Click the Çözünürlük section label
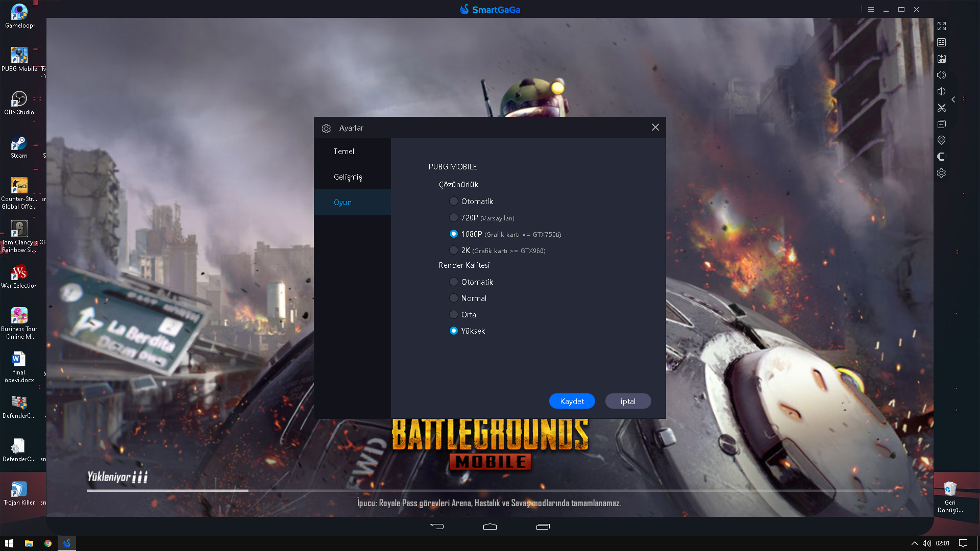980x551 pixels. click(458, 185)
